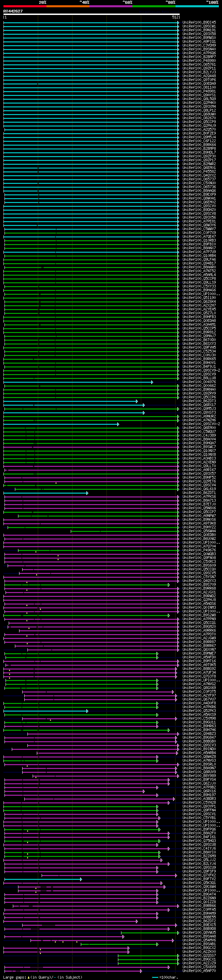Select the UniRef100_Q8L5Q9 label
The height and width of the screenshot is (980, 222).
coord(199,99)
